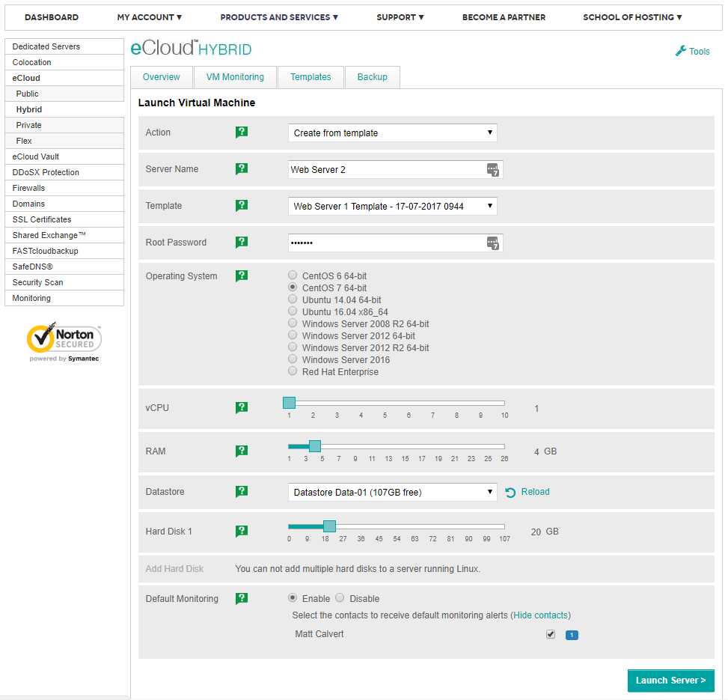Click the password manager icon in Root Password field
The width and height of the screenshot is (728, 700).
coord(492,243)
